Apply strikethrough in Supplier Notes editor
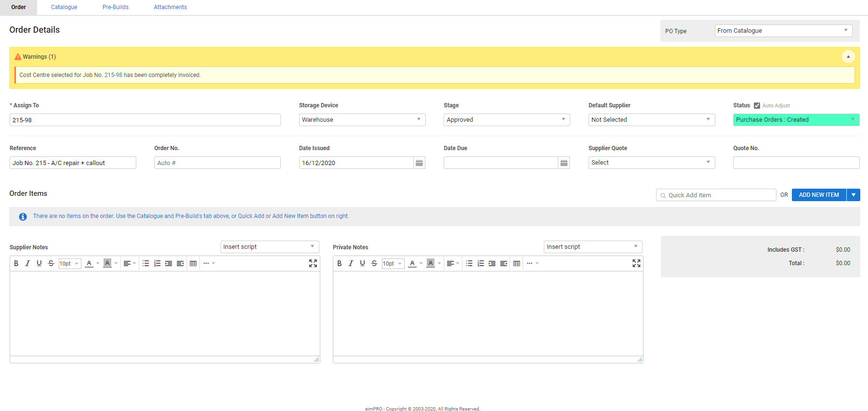 point(51,263)
